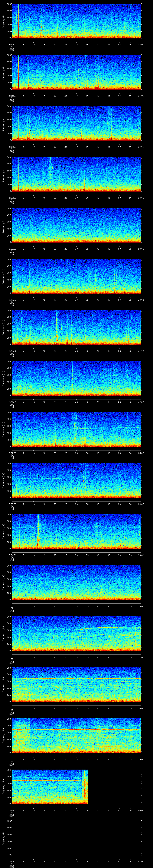Click the 13:24:00 start time label

click(x=12, y=44)
